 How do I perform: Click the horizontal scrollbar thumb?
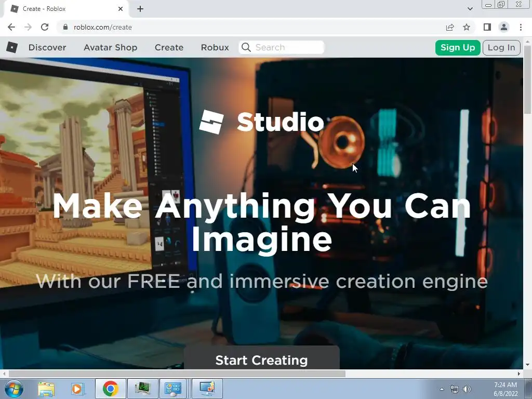pyautogui.click(x=177, y=374)
